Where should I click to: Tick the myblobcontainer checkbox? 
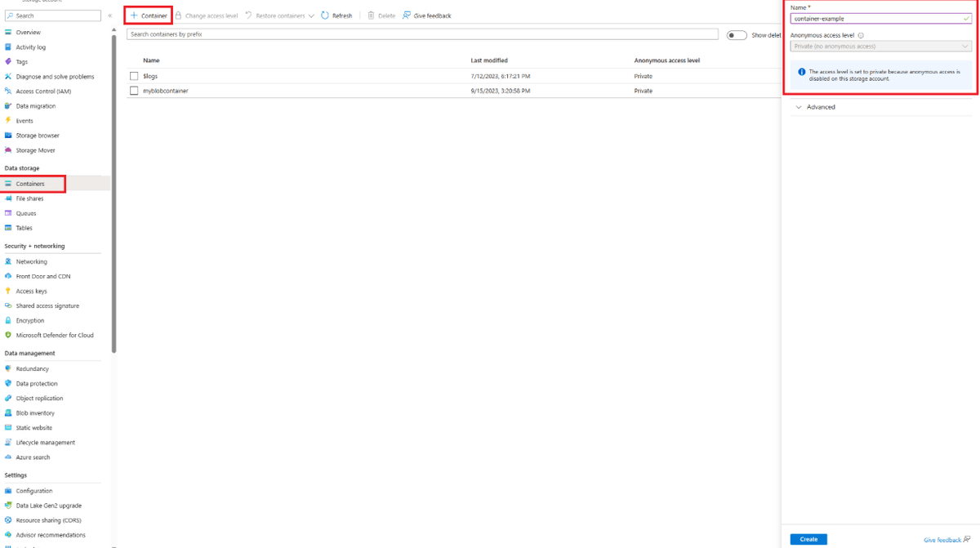[134, 91]
